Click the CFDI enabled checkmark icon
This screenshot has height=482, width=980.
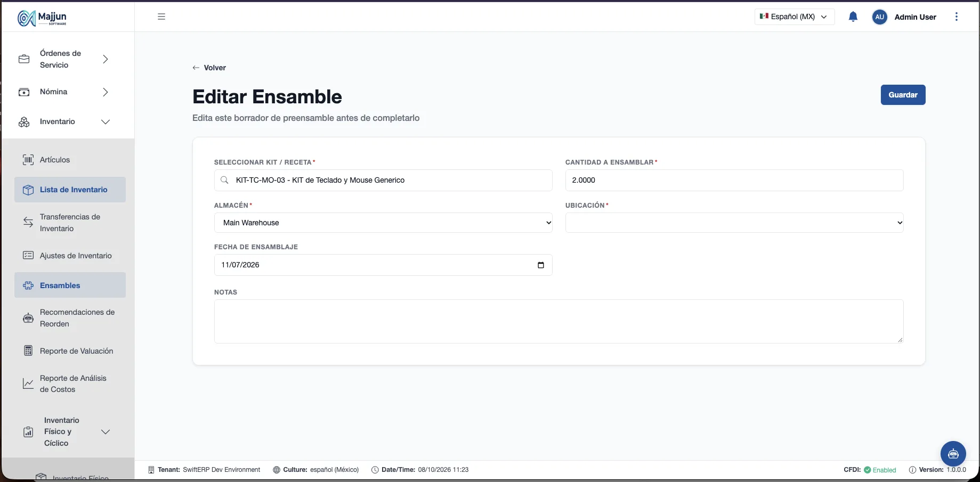coord(867,470)
